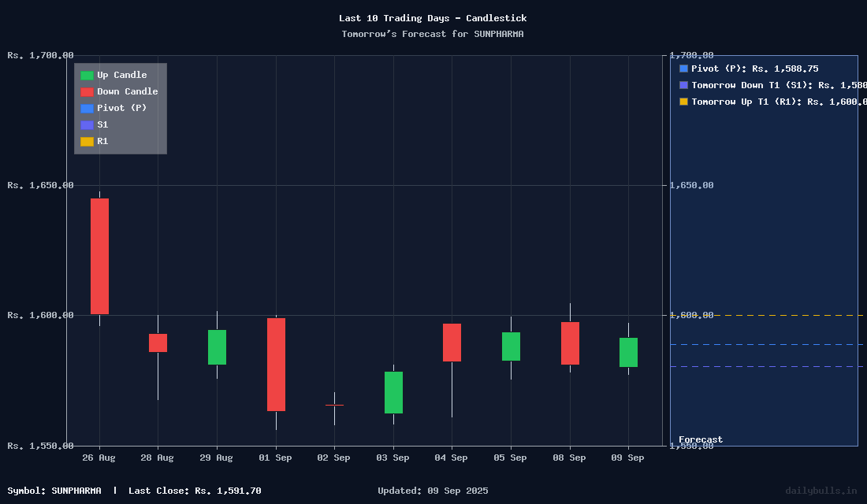Screen dimensions: 867x504
Task: Select the 03 Sep green candle
Action: pos(393,392)
